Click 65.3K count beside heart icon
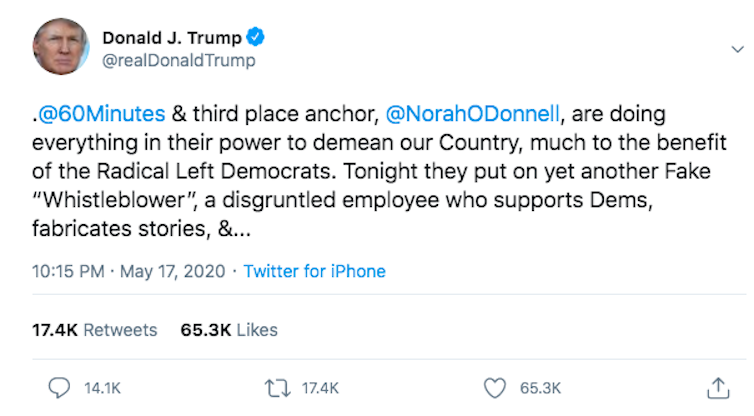The height and width of the screenshot is (416, 754). [x=541, y=388]
